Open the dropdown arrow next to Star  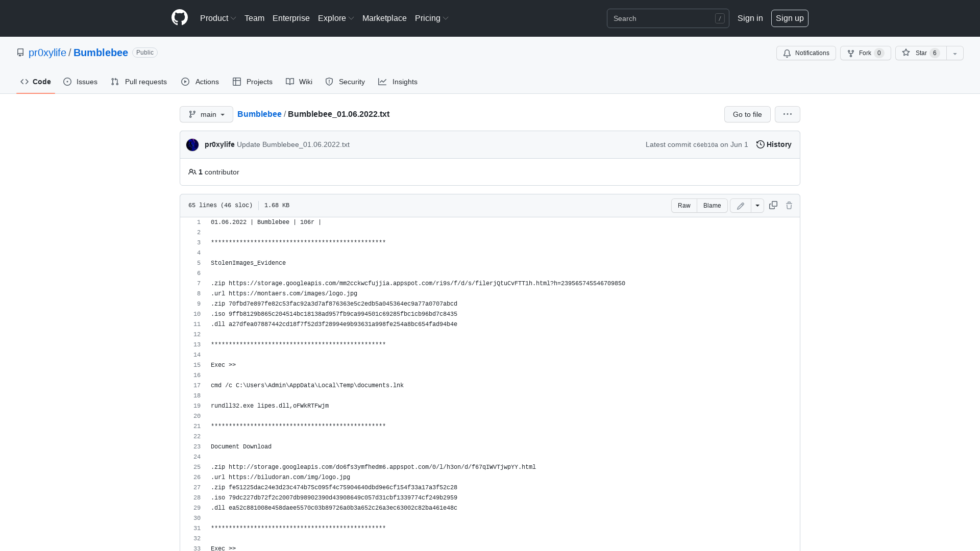click(955, 53)
